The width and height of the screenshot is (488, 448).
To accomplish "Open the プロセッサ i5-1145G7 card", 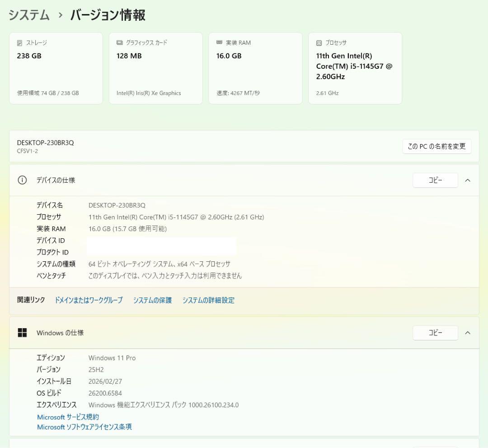I will tap(355, 68).
